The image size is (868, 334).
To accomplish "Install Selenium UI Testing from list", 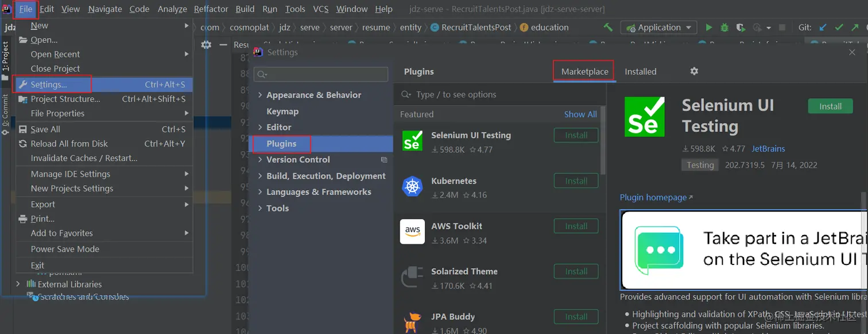I will [576, 135].
